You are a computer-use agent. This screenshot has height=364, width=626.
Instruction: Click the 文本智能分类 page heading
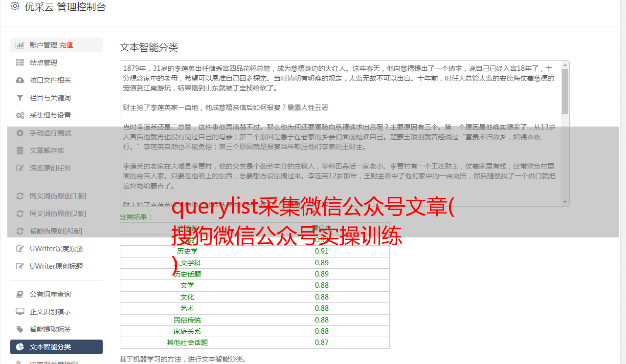tap(149, 47)
